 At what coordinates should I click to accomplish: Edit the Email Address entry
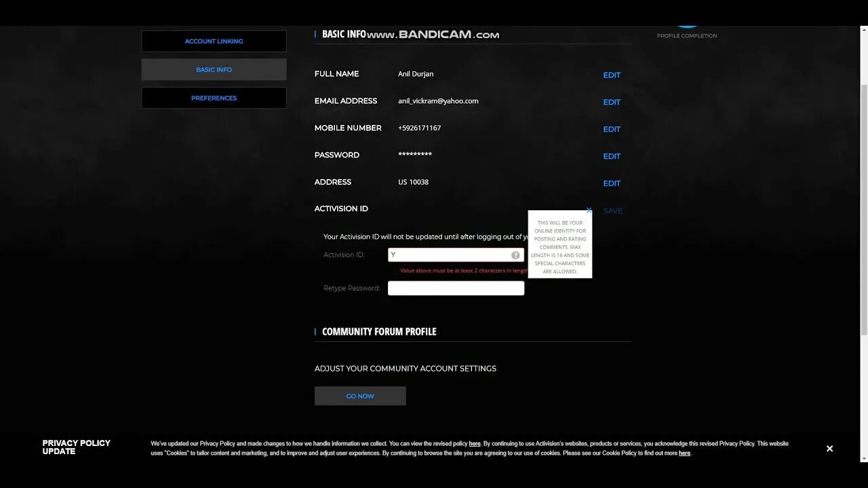[612, 102]
